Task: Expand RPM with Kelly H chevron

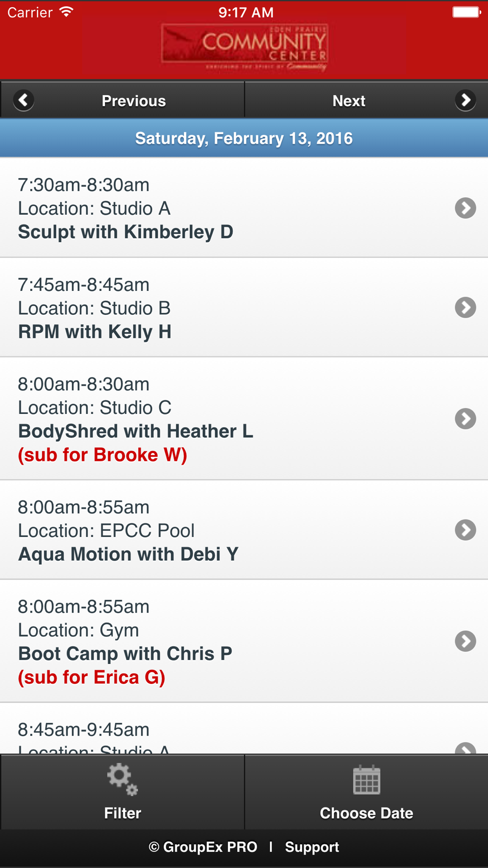Action: (x=466, y=308)
